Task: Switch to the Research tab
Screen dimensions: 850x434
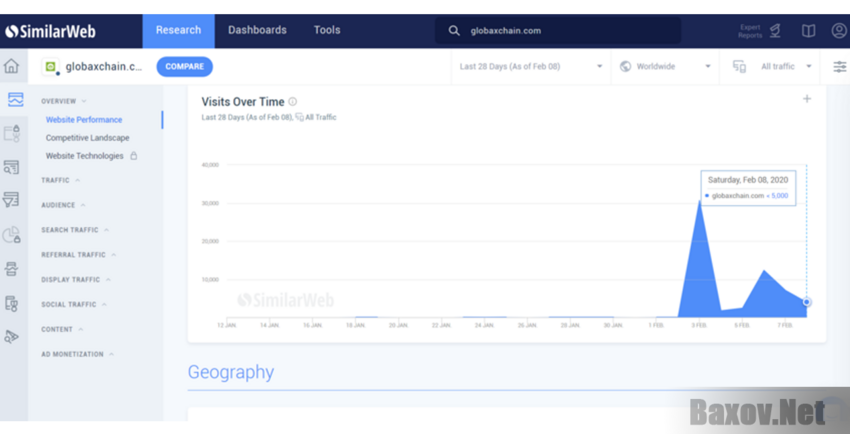Action: 178,31
